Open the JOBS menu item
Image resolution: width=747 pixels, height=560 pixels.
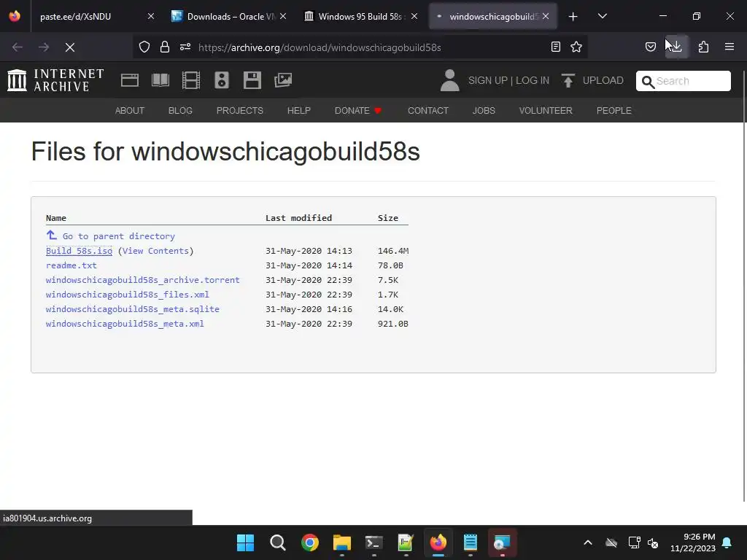click(x=484, y=111)
